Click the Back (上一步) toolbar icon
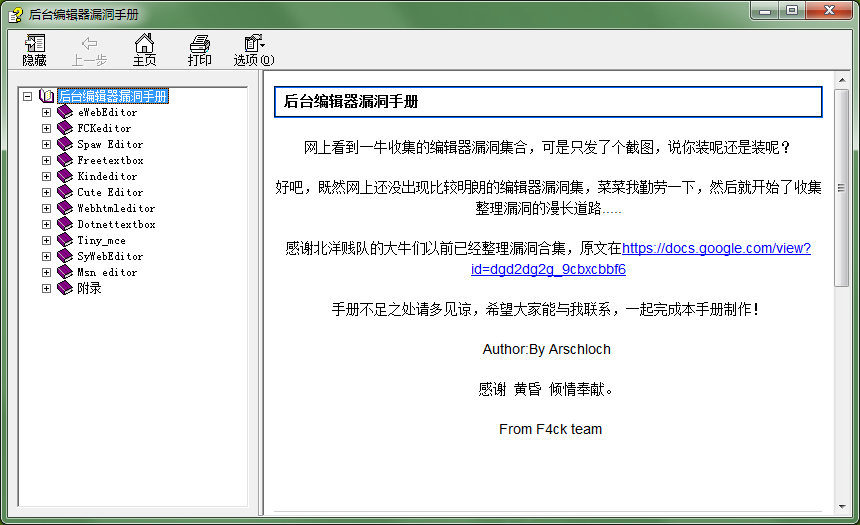 pos(89,43)
